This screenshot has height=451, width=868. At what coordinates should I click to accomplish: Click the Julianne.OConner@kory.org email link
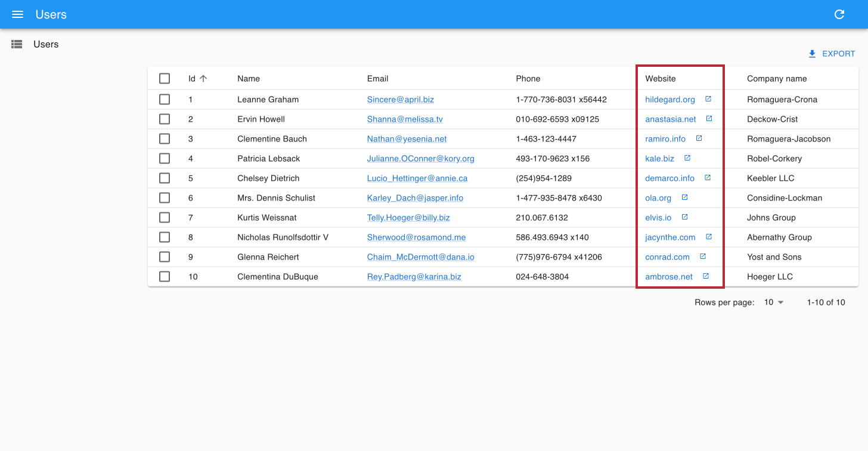420,159
